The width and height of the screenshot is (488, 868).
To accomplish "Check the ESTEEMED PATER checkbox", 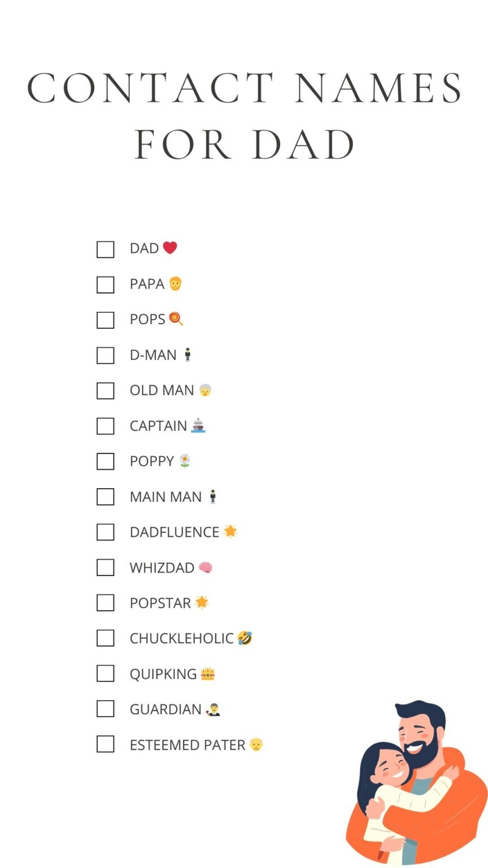I will click(106, 744).
